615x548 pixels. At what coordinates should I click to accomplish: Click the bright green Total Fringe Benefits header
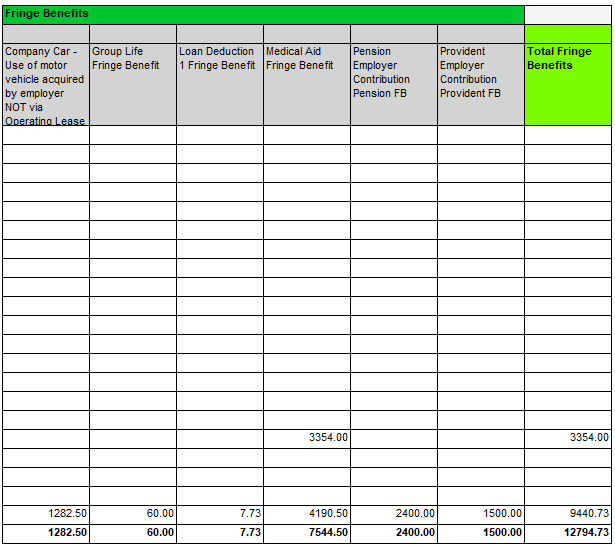[x=567, y=85]
